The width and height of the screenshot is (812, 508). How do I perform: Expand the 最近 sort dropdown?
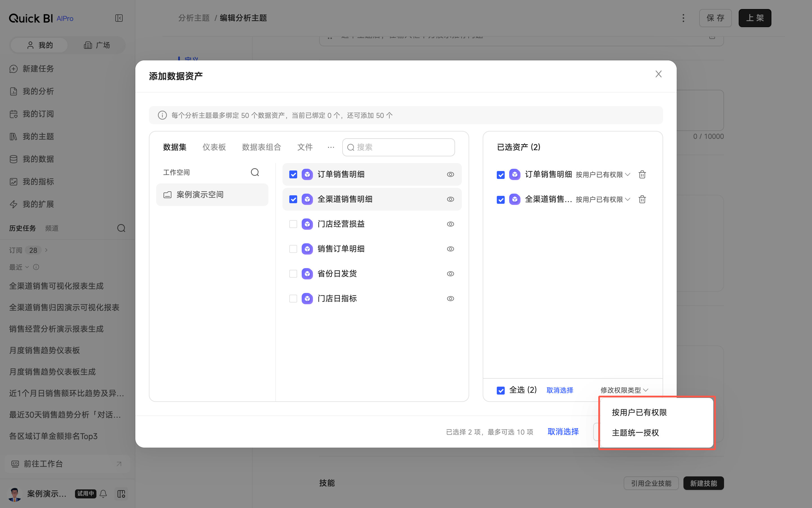click(19, 267)
